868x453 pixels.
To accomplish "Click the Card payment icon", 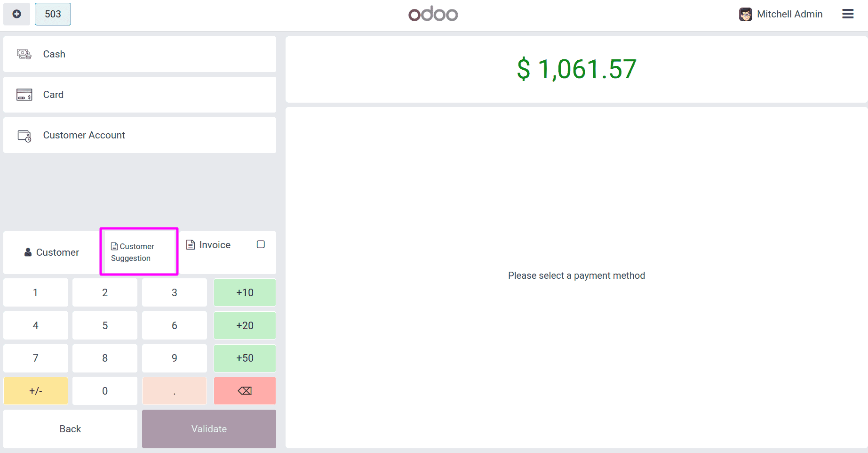I will coord(24,95).
